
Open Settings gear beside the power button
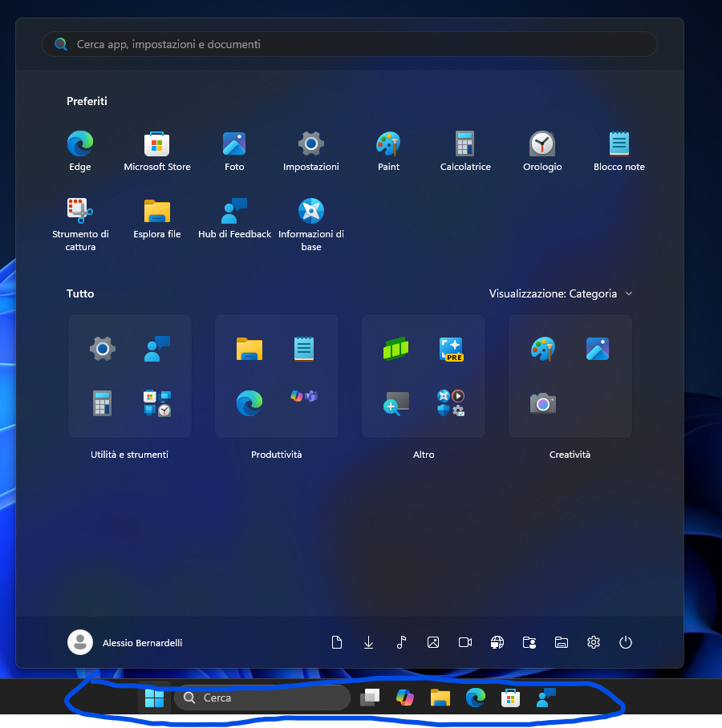tap(594, 642)
